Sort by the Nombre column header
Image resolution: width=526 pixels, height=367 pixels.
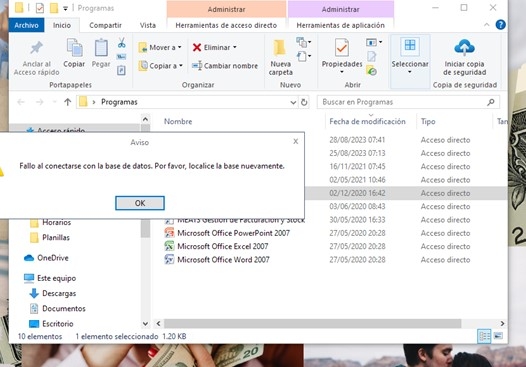178,121
